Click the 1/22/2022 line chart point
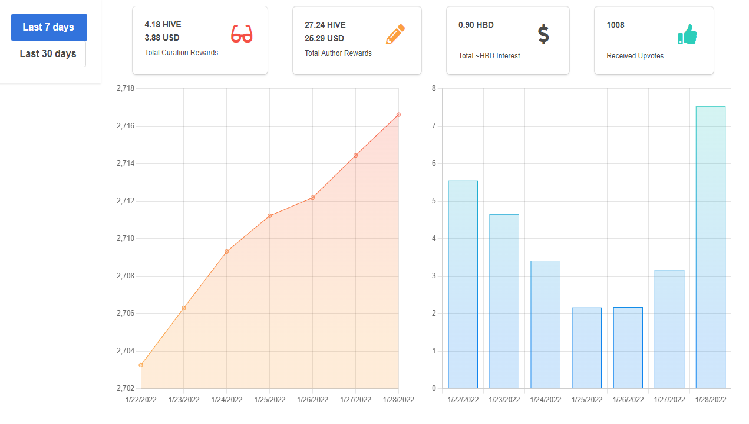The width and height of the screenshot is (749, 424). point(141,365)
